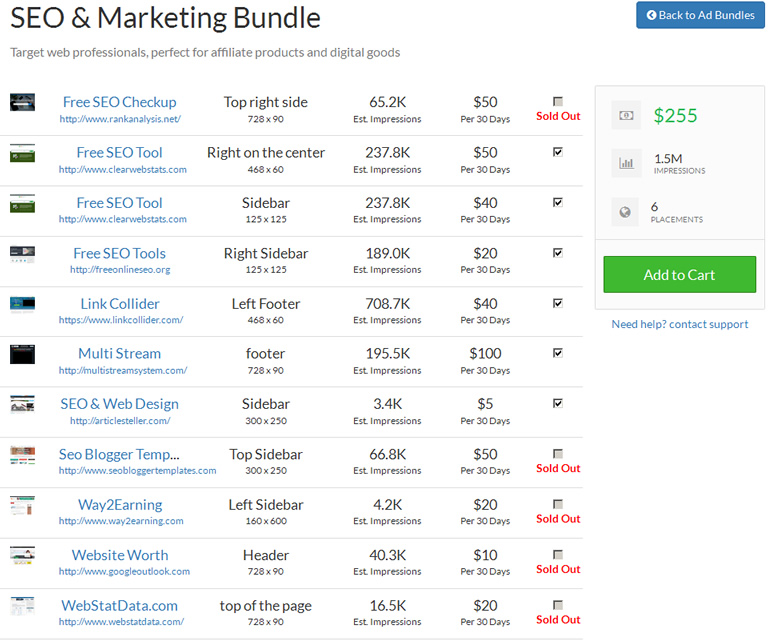Viewport: 770px width, 644px height.
Task: Click the Link Collider site thumbnail
Action: pyautogui.click(x=23, y=304)
